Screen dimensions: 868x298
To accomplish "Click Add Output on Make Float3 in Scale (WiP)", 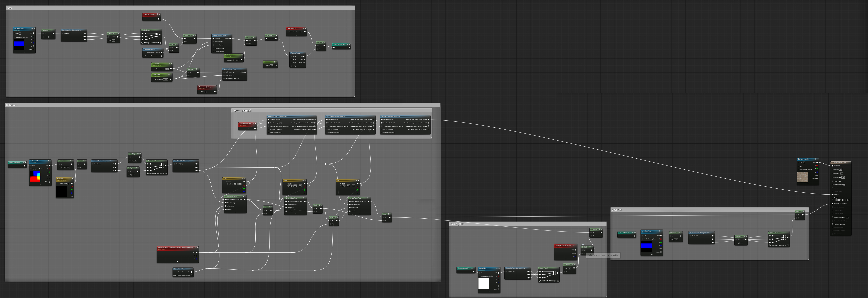I will (554, 281).
